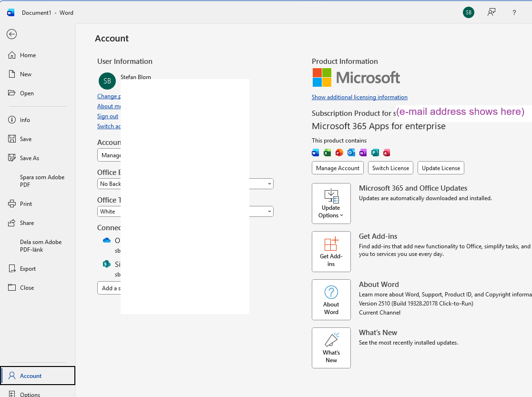Click the Add a service button
Viewport: 532px width, 397px height.
(x=109, y=288)
